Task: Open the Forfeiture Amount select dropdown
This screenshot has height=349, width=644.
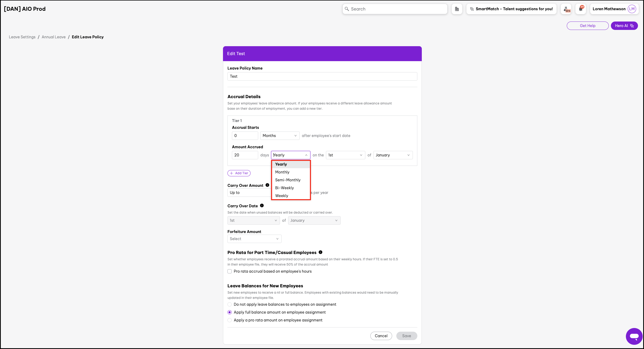Action: point(254,239)
